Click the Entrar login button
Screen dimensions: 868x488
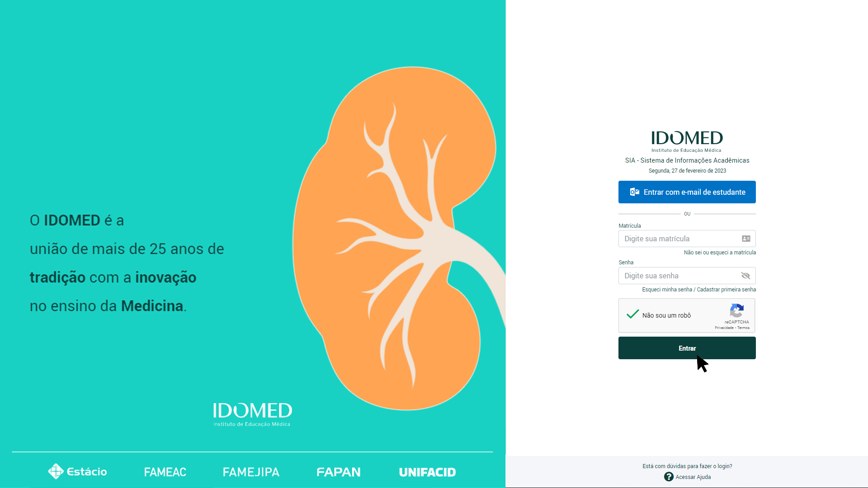pyautogui.click(x=687, y=348)
